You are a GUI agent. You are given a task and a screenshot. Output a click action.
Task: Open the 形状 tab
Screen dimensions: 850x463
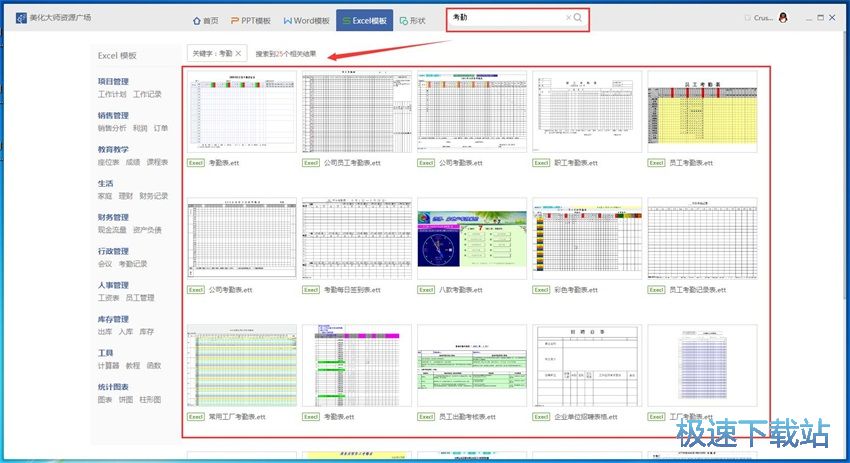pos(413,21)
